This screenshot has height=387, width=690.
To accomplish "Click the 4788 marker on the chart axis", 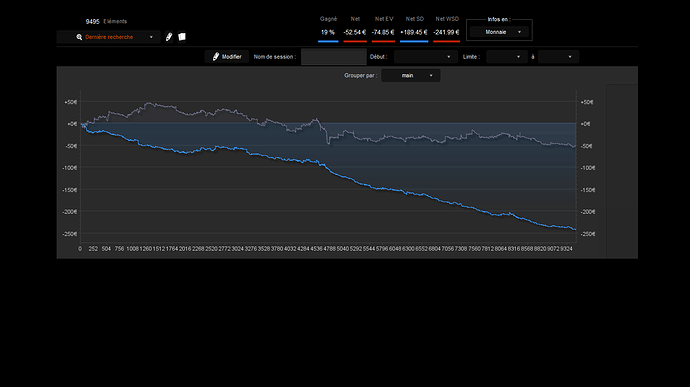I will pos(330,249).
